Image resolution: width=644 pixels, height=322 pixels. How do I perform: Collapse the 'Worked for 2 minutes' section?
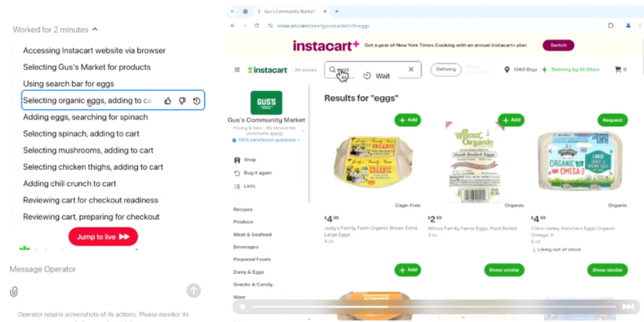95,30
